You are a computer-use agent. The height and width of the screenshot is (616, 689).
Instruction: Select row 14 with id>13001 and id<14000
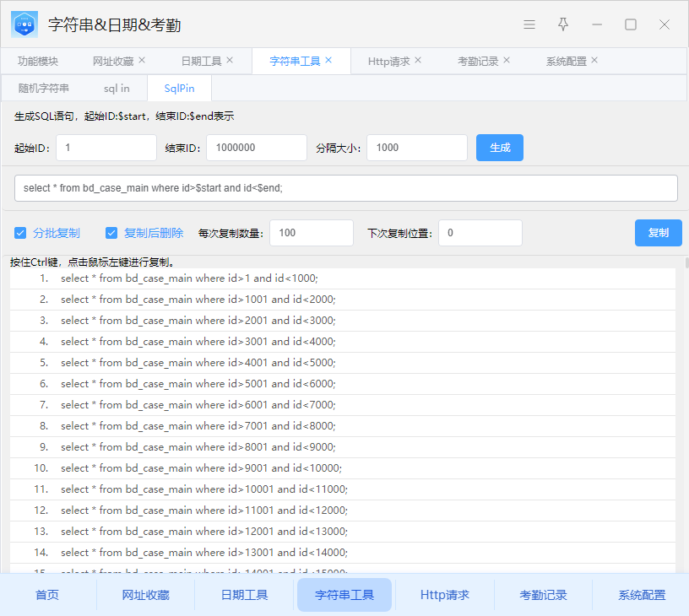click(x=343, y=553)
